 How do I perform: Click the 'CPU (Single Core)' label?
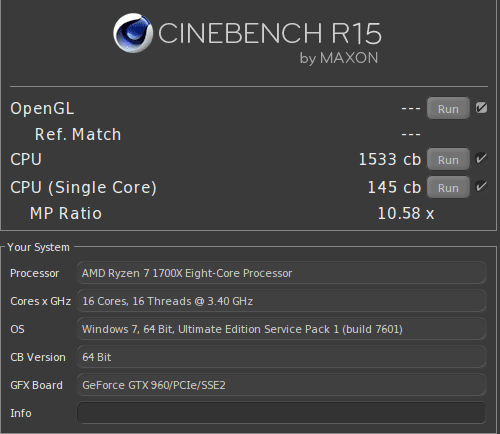[83, 187]
